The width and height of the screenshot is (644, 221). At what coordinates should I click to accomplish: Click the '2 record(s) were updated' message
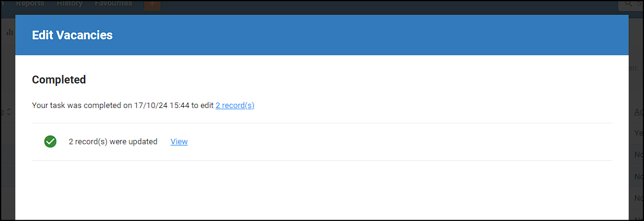tap(113, 142)
